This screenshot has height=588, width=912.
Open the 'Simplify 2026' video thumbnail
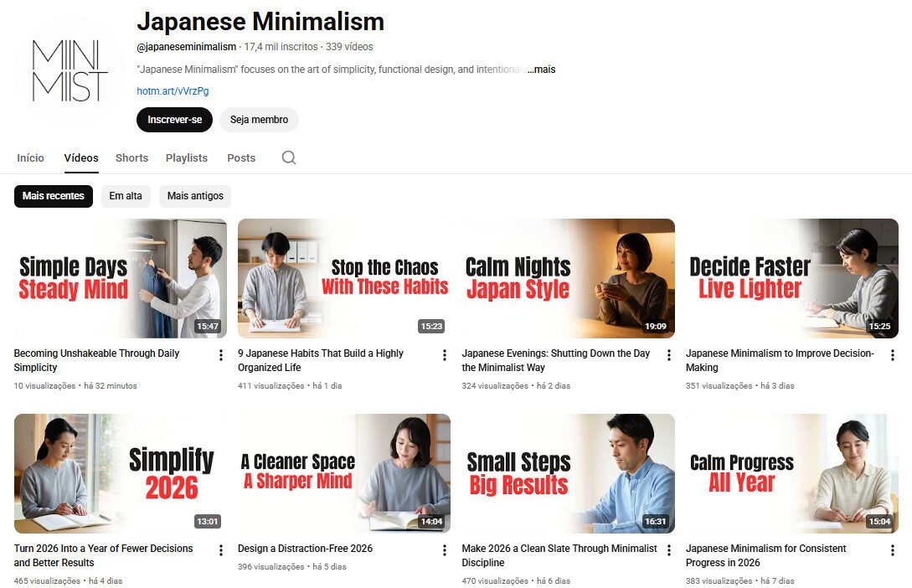[120, 473]
